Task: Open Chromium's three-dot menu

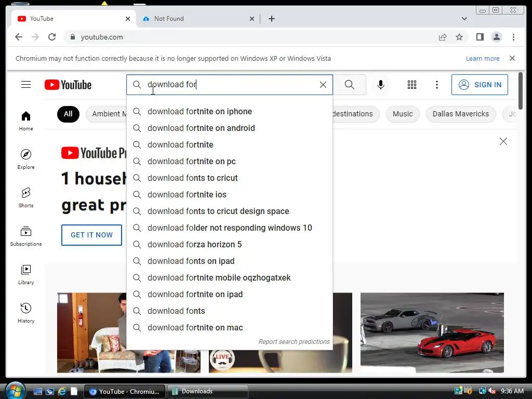Action: pyautogui.click(x=513, y=37)
